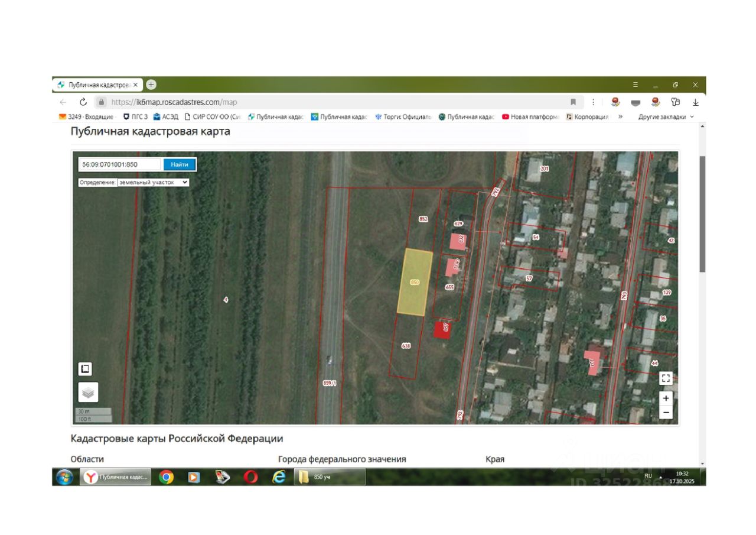Open the Windows Start menu

(x=64, y=477)
